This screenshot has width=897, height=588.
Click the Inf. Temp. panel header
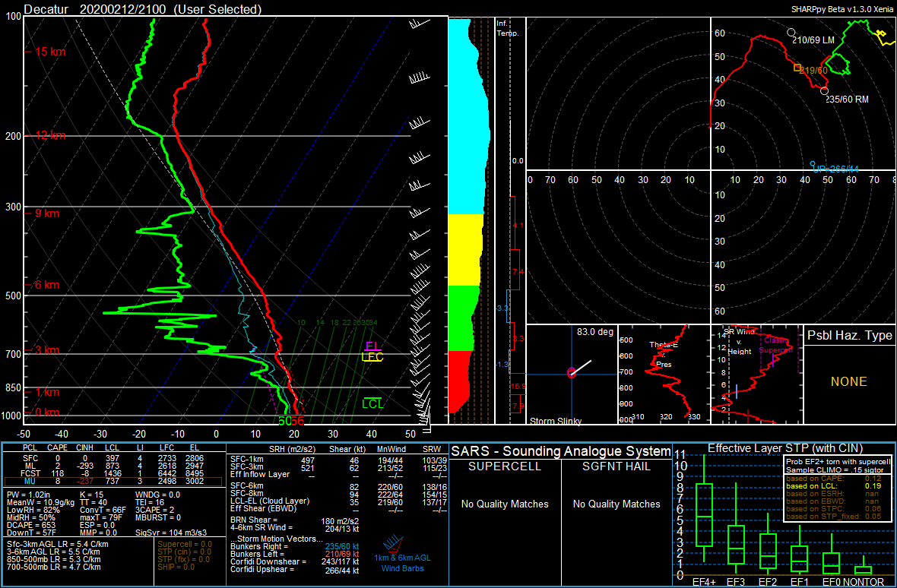tap(507, 29)
